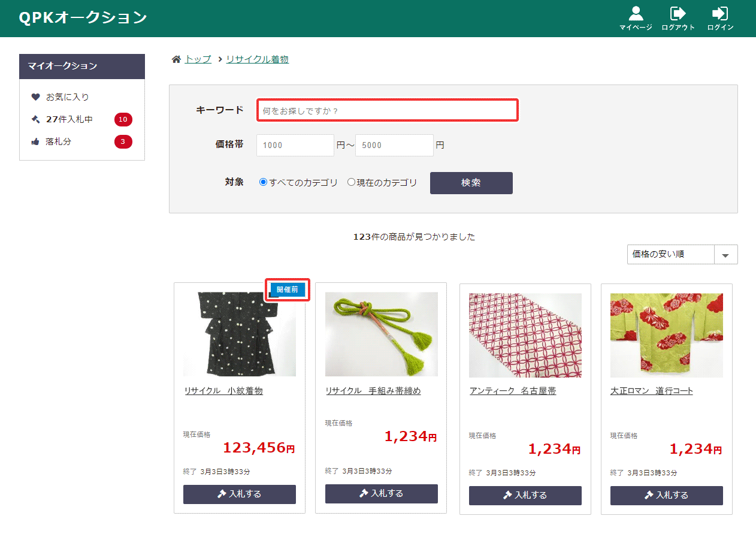Click the red badge showing 10 bids
The height and width of the screenshot is (552, 756).
123,119
